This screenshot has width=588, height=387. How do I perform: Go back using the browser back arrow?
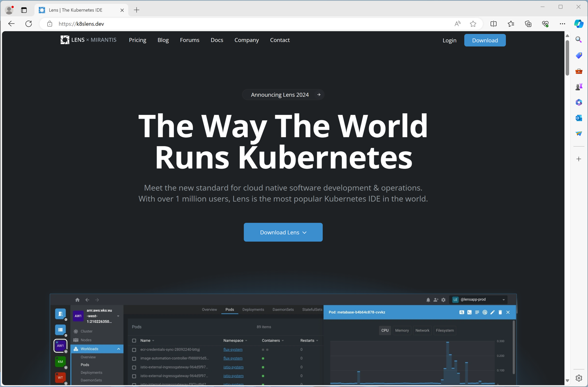(x=12, y=24)
